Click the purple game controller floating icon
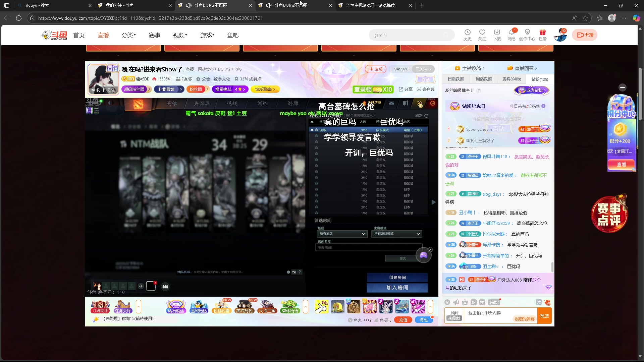 [x=424, y=255]
